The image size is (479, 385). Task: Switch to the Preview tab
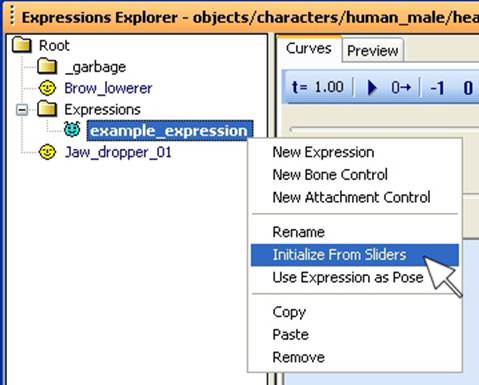[372, 51]
